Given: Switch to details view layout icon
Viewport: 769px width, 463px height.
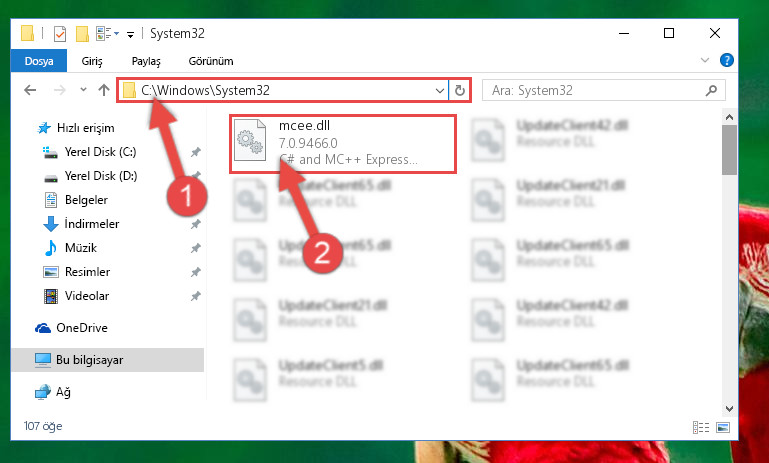Looking at the screenshot, I should tap(701, 427).
